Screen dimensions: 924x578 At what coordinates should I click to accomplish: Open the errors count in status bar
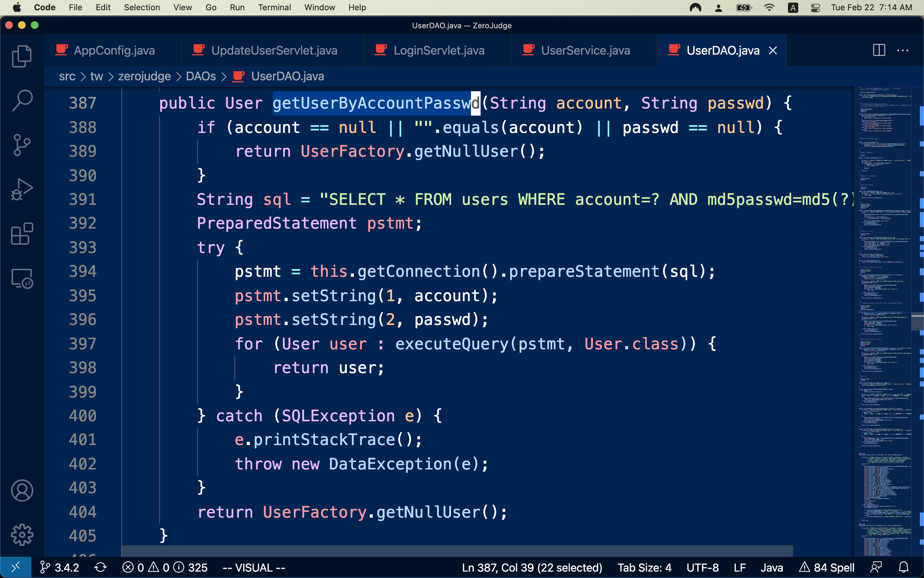133,567
